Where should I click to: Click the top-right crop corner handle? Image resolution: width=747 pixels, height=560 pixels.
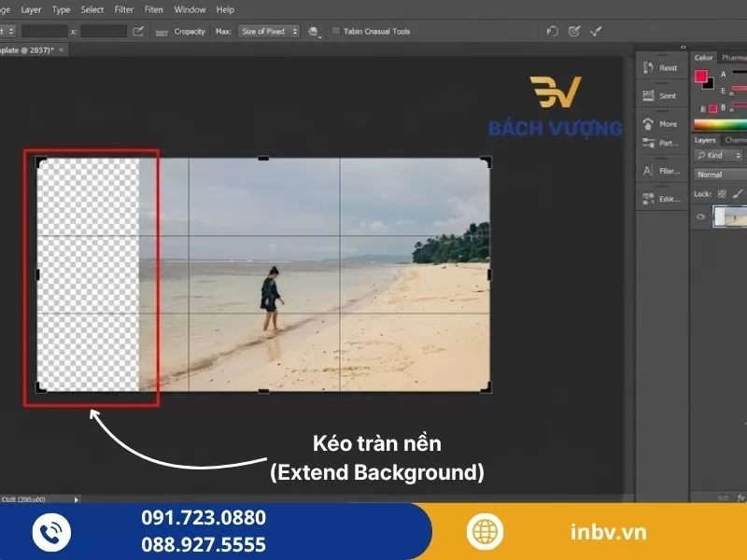tap(486, 161)
